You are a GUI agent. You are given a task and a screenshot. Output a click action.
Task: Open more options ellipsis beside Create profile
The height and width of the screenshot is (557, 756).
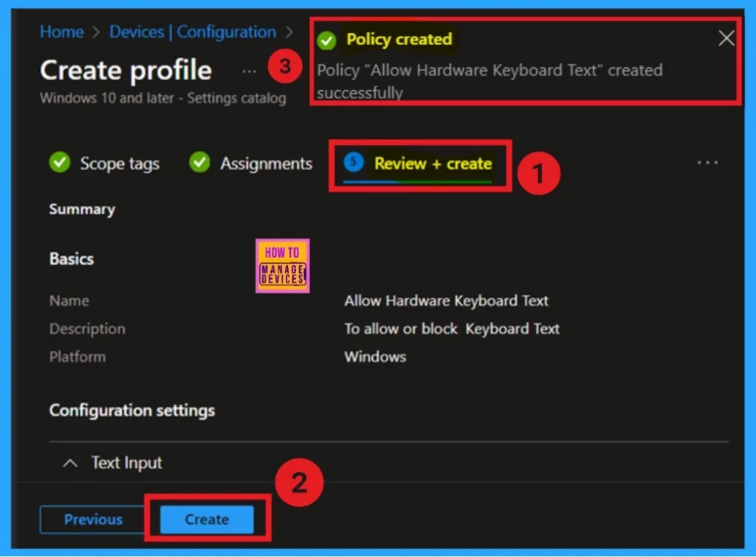tap(250, 72)
